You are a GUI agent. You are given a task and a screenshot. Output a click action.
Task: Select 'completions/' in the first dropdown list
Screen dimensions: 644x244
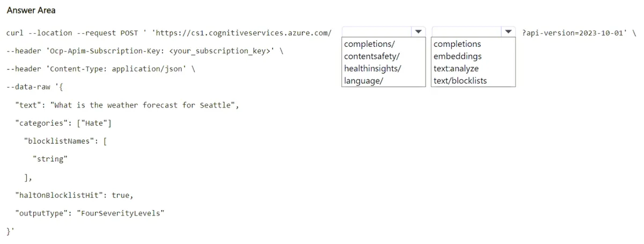click(x=370, y=44)
